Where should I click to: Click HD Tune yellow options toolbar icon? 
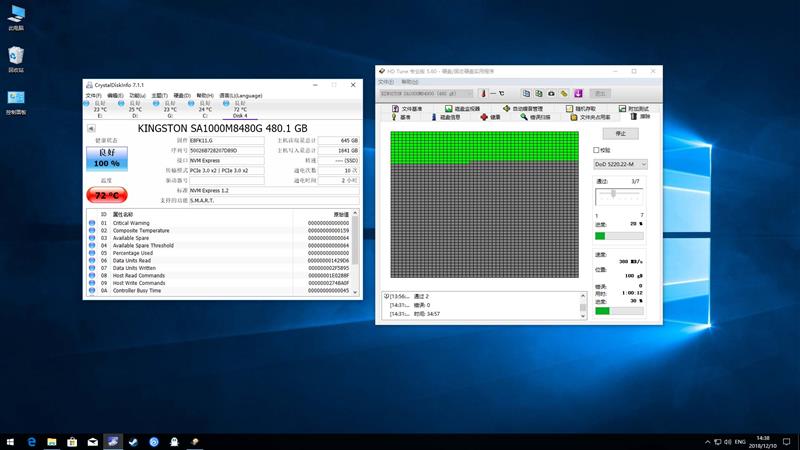(x=564, y=93)
